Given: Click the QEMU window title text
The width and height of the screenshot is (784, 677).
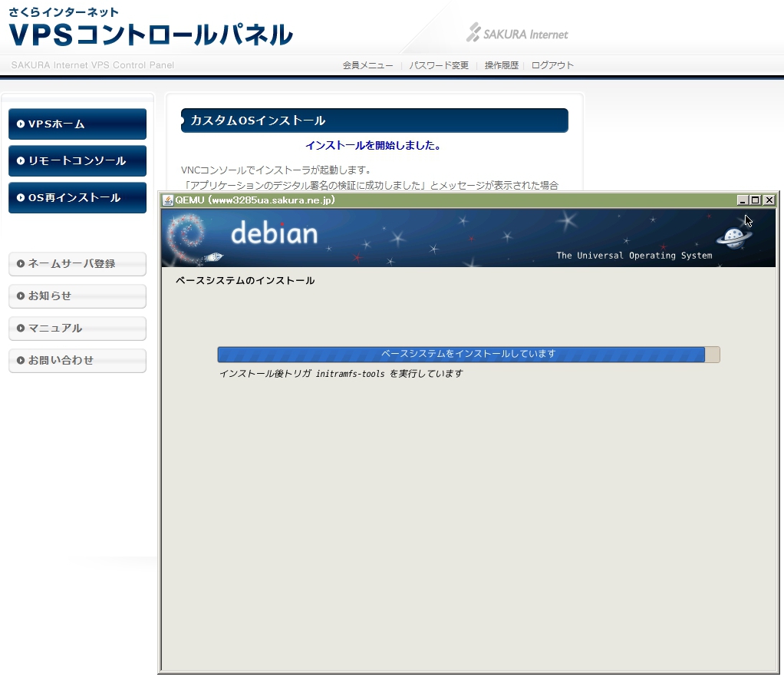Looking at the screenshot, I should pos(255,200).
